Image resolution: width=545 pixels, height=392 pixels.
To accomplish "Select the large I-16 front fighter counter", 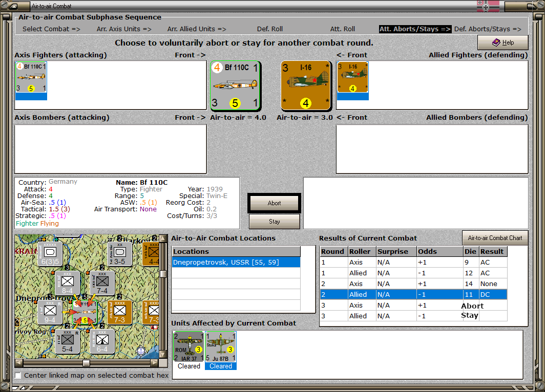I will 306,86.
